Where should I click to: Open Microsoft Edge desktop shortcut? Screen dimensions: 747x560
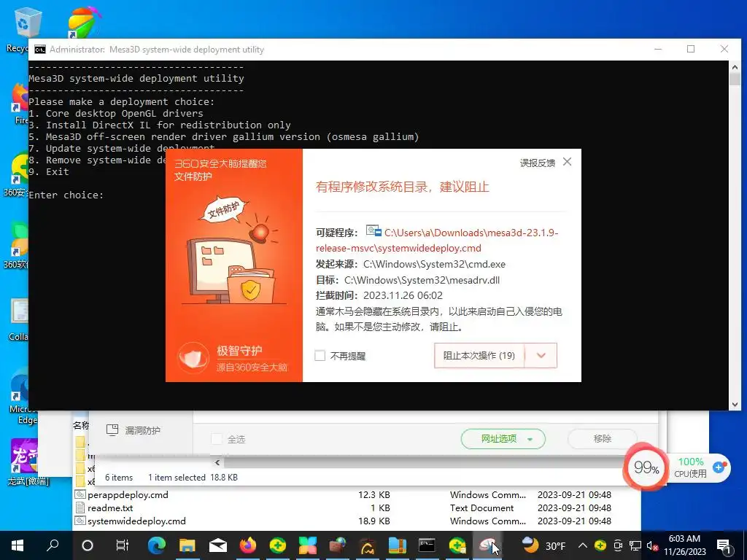coord(23,396)
